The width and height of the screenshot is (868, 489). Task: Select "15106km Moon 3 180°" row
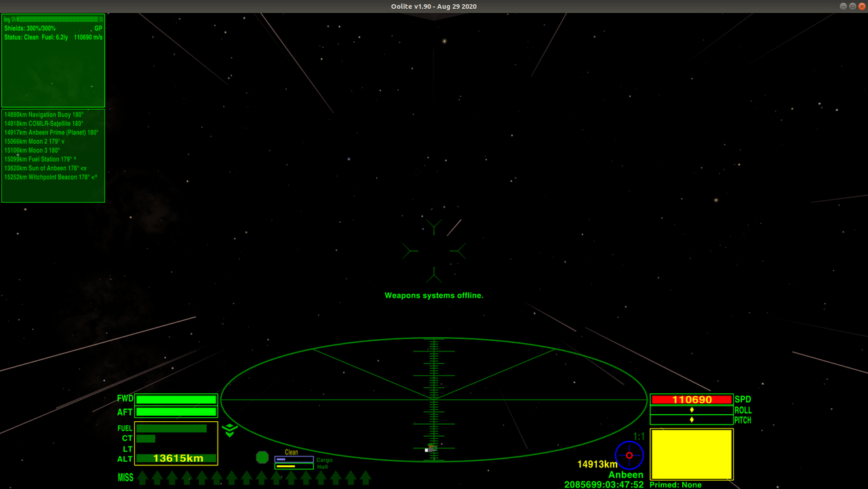click(32, 151)
